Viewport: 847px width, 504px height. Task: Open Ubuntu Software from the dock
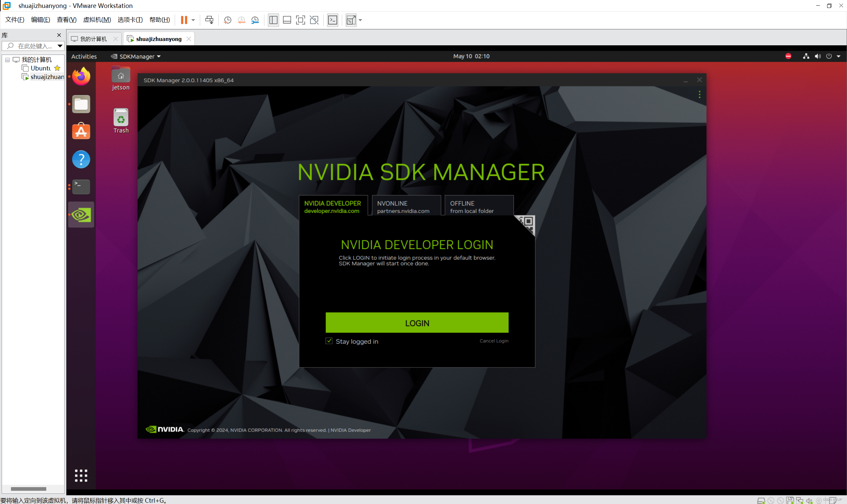[81, 131]
